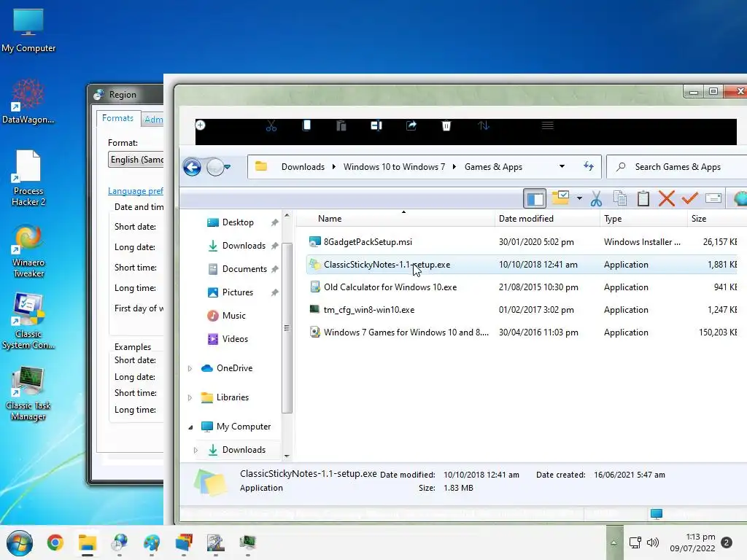
Task: Click the Cut scissors icon in black toolbar
Action: click(x=271, y=125)
